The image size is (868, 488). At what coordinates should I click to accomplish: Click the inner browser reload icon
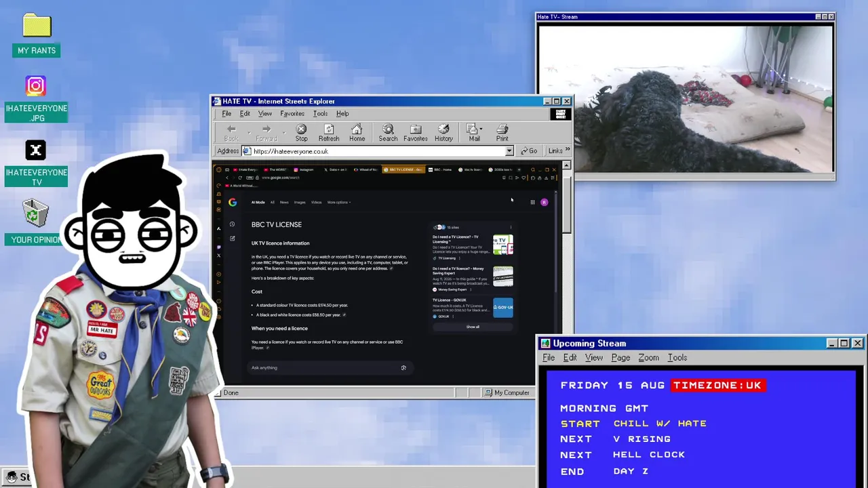coord(240,178)
